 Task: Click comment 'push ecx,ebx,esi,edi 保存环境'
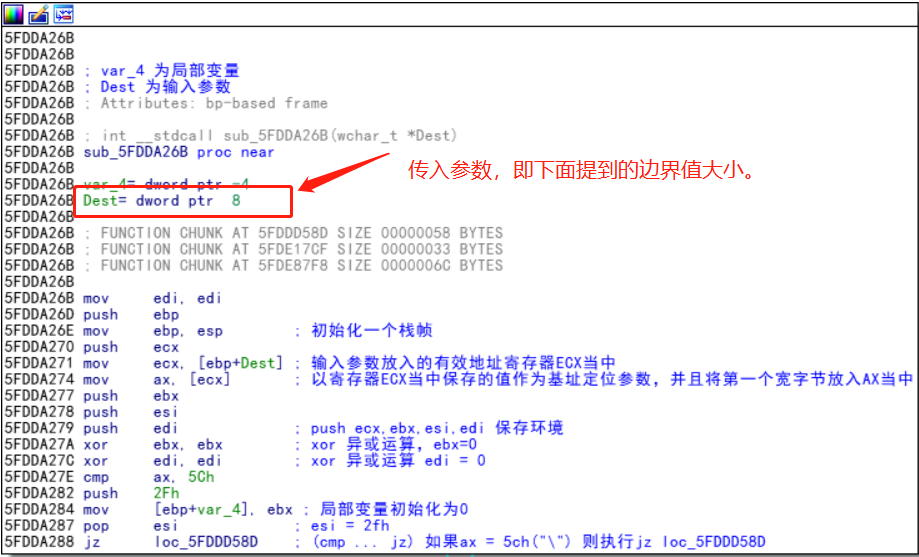pyautogui.click(x=437, y=429)
